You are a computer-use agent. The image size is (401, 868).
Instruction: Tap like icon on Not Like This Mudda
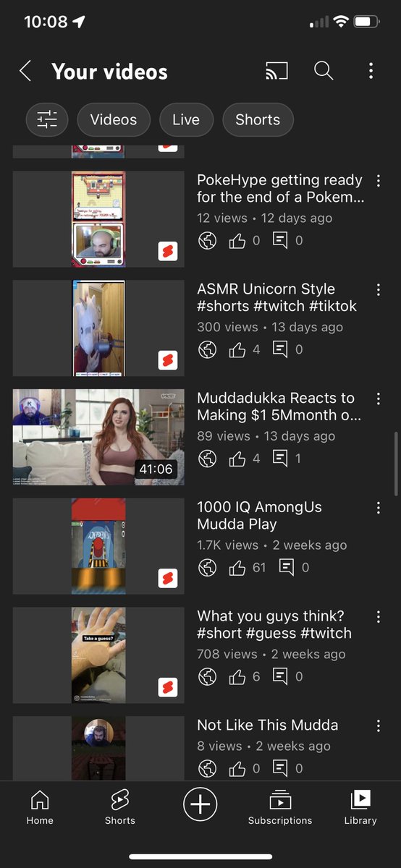tap(237, 768)
